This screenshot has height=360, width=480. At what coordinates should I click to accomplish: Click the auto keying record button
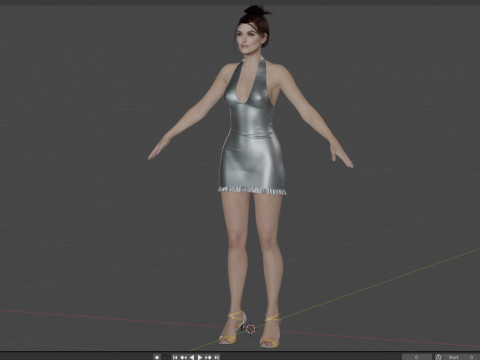(x=157, y=357)
